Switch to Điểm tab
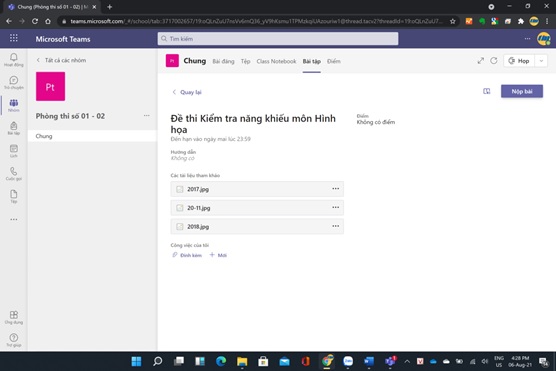 334,61
